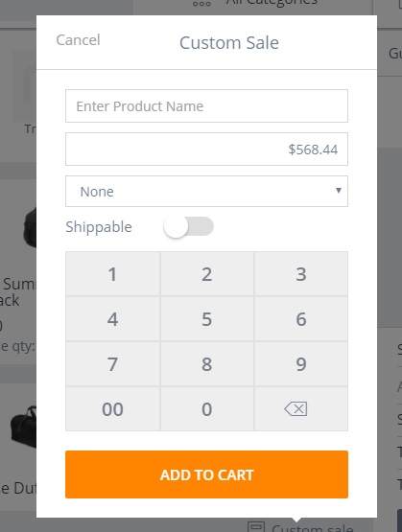Viewport: 402px width, 532px height.
Task: Click the Enter Product Name field
Action: [x=206, y=105]
